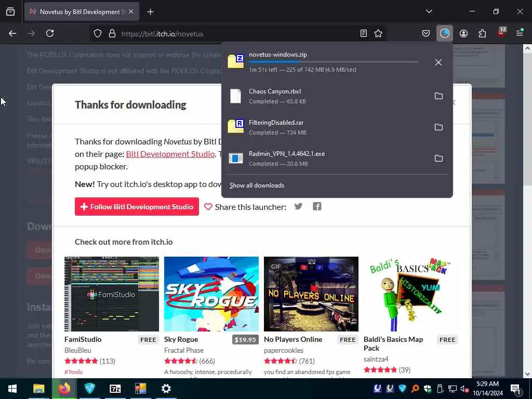Image resolution: width=532 pixels, height=399 pixels.
Task: Open Baldi's Basics Map Pack thumbnail
Action: (x=411, y=294)
